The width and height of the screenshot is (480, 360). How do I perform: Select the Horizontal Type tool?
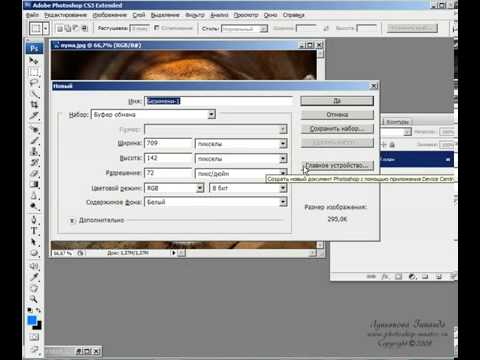coord(34,231)
